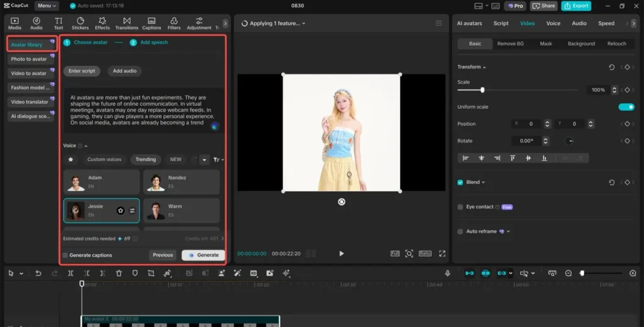Enable the Eye contact checkbox
644x327 pixels.
point(460,207)
